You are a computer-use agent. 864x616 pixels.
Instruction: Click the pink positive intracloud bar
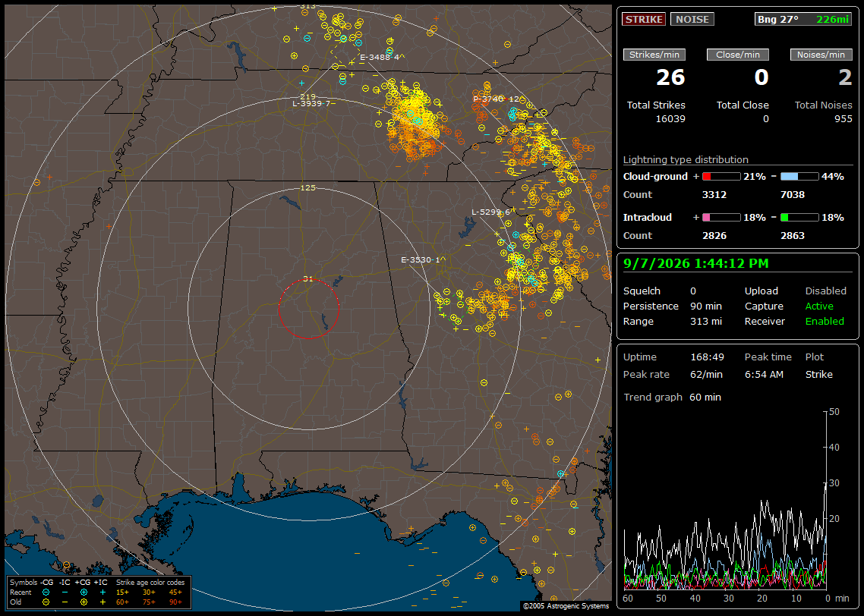coord(721,218)
